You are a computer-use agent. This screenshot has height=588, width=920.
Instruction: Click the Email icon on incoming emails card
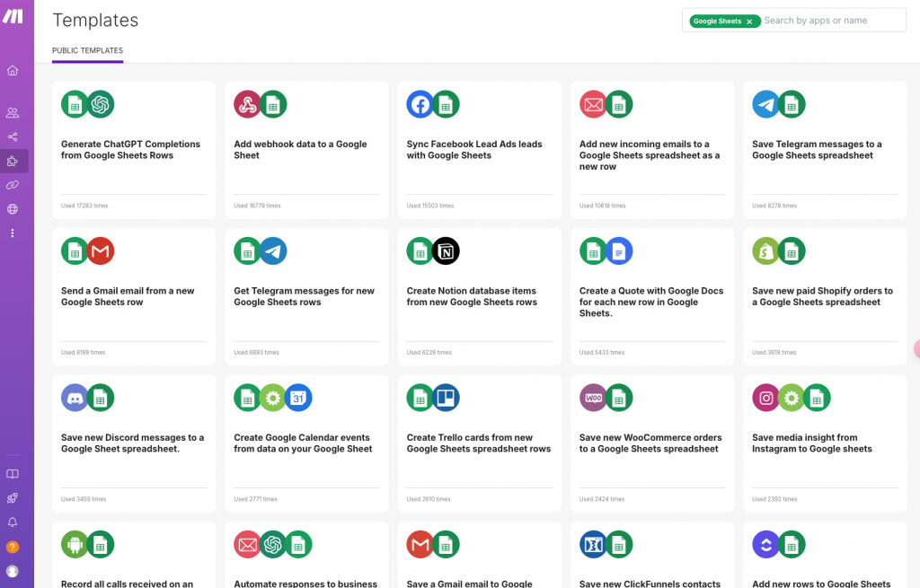[593, 104]
